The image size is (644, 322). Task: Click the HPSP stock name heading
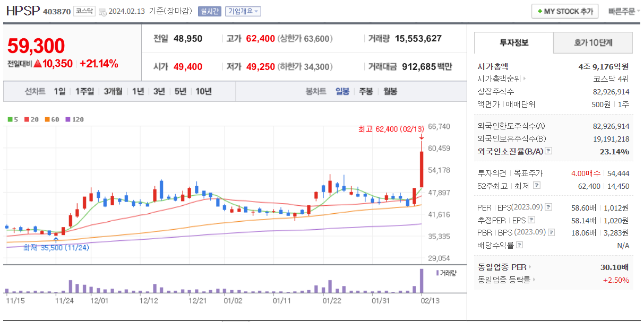(23, 11)
